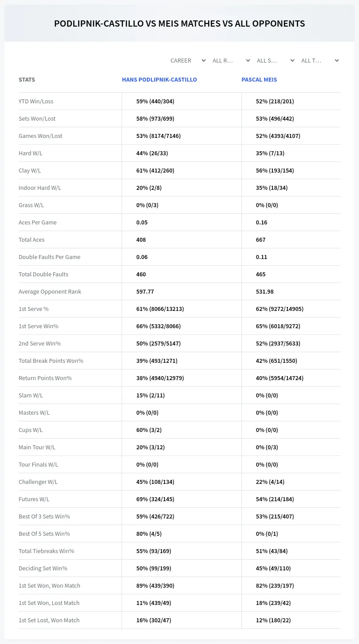The width and height of the screenshot is (359, 644).
Task: Click the 1st Set Lost, Won Match label
Action: 49,620
